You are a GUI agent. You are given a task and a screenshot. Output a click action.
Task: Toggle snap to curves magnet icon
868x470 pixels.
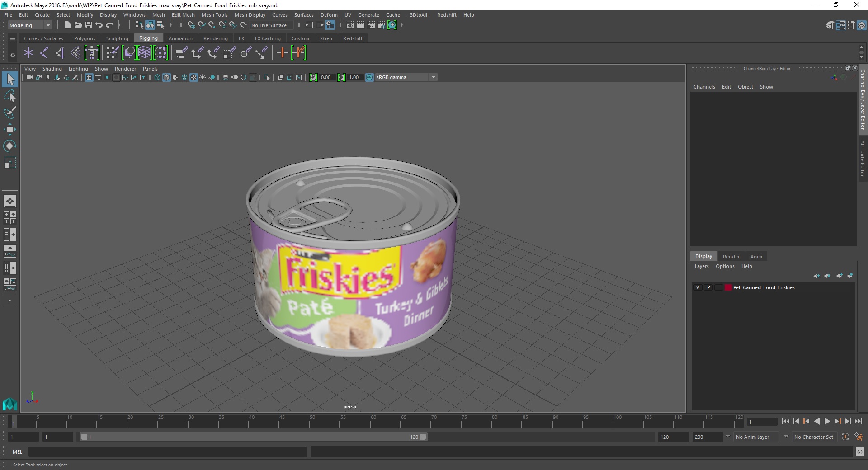point(201,25)
